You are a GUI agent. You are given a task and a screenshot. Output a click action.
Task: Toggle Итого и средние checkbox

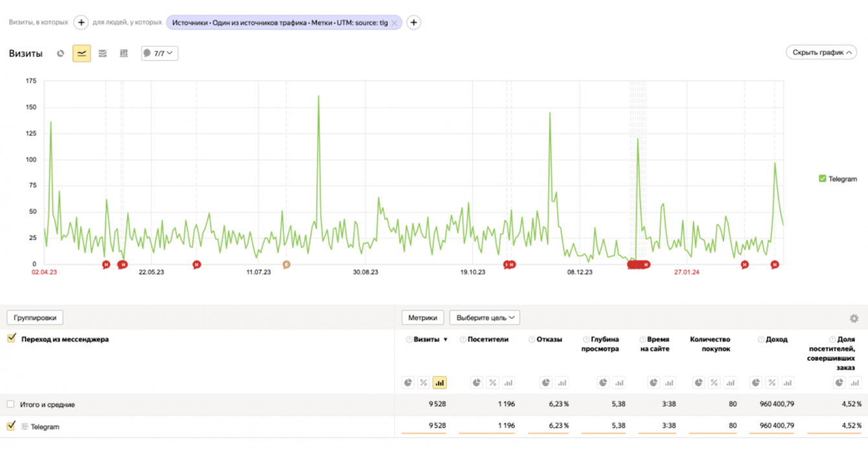click(10, 404)
